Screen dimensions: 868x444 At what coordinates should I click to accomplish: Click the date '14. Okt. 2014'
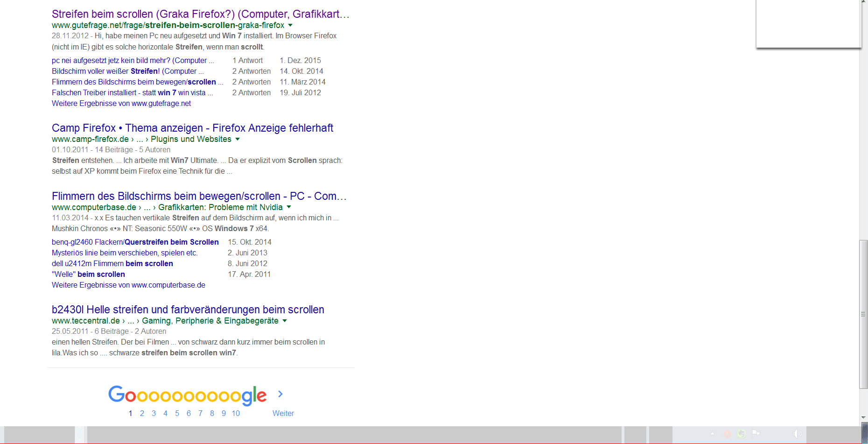pos(301,71)
